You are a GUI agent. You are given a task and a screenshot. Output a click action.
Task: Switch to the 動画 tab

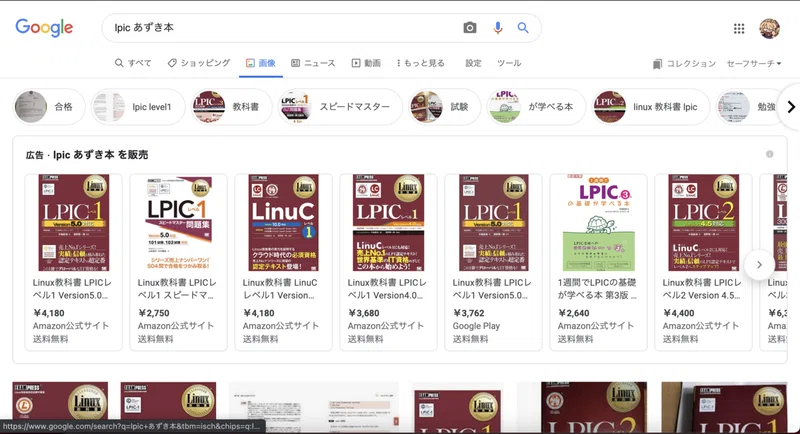(366, 63)
